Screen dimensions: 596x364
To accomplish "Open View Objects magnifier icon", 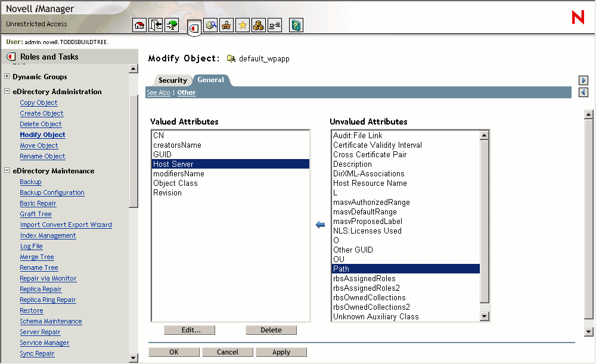I will pos(211,25).
